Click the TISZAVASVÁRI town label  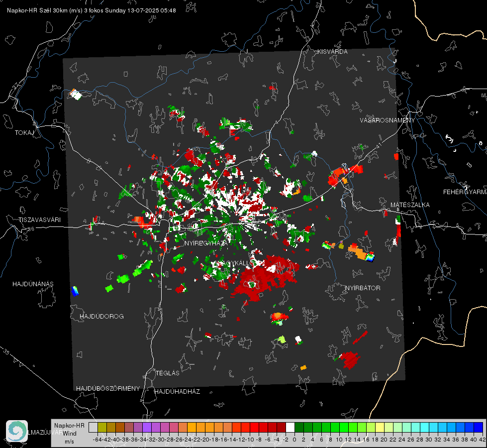pos(39,220)
